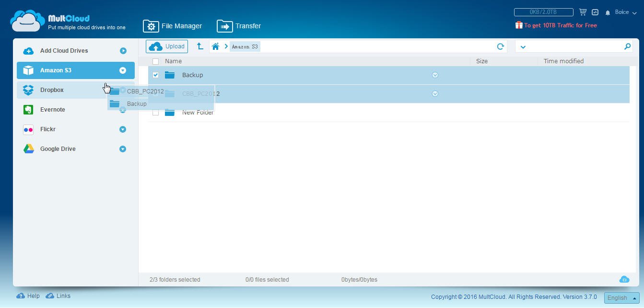Select Amazon S3 breadcrumb path

pyautogui.click(x=245, y=46)
